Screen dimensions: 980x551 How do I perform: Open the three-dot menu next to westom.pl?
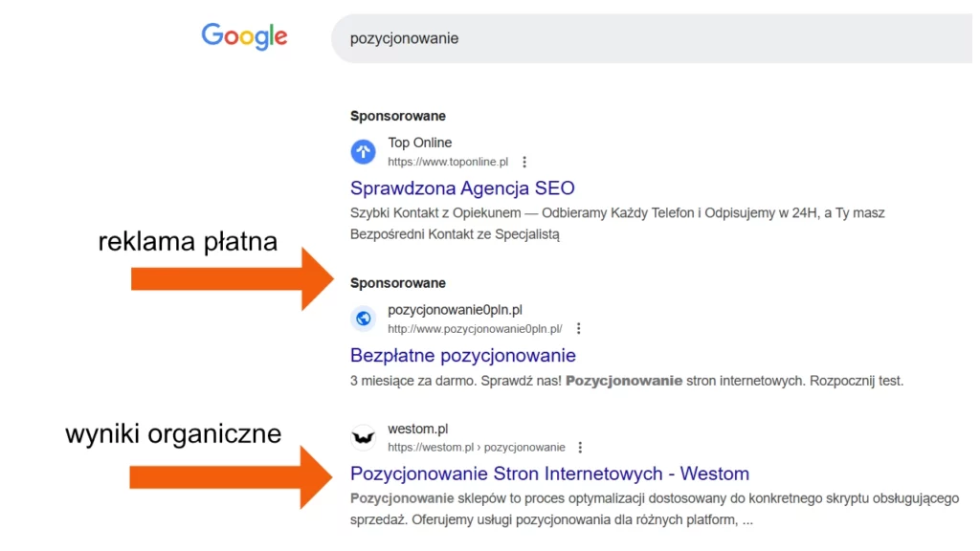click(x=580, y=446)
